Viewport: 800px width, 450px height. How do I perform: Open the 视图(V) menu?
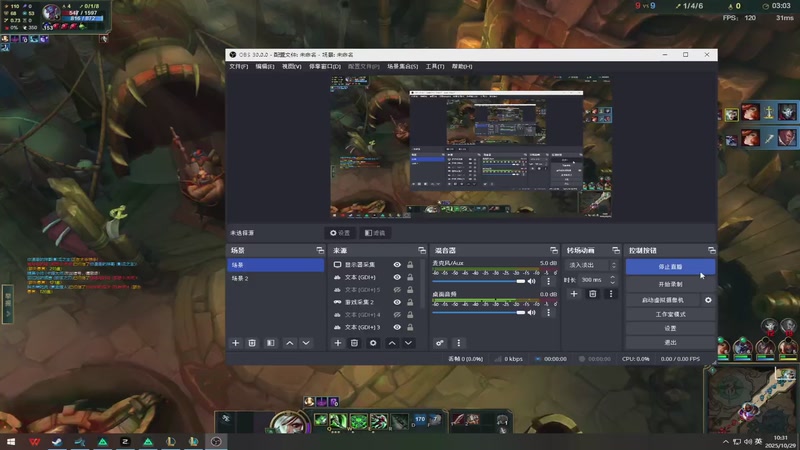tap(291, 66)
